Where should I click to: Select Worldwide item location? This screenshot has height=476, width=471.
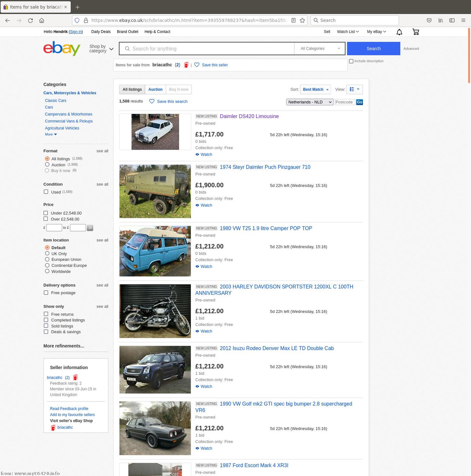click(x=47, y=271)
